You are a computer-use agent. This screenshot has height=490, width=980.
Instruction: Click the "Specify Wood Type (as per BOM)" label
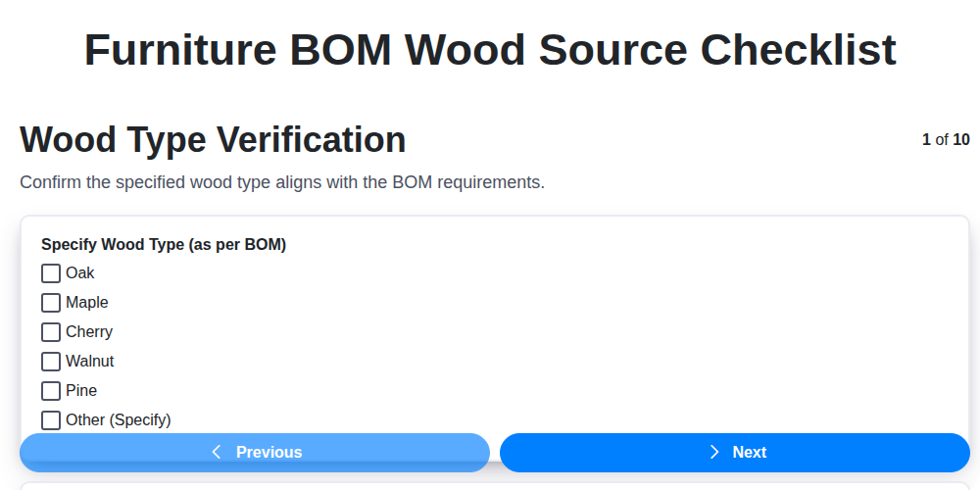click(164, 244)
